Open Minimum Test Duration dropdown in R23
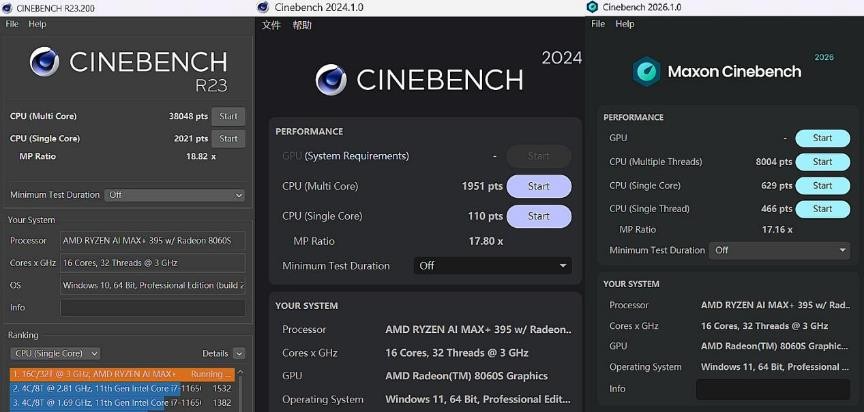Screen dimensions: 864x412 175,195
